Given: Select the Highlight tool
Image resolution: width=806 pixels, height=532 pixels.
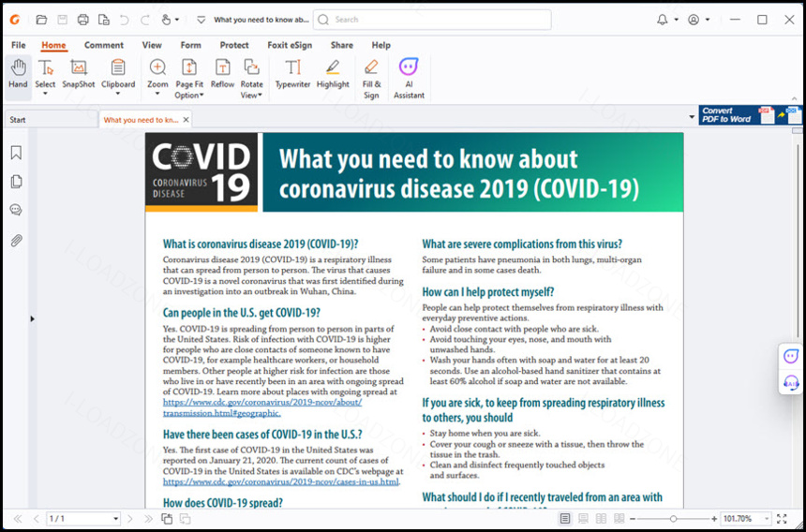Looking at the screenshot, I should point(333,74).
